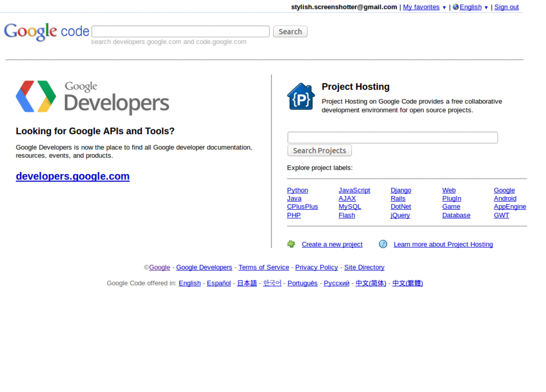Explore the PHP project label
Screen dimensions: 546x392
[294, 215]
